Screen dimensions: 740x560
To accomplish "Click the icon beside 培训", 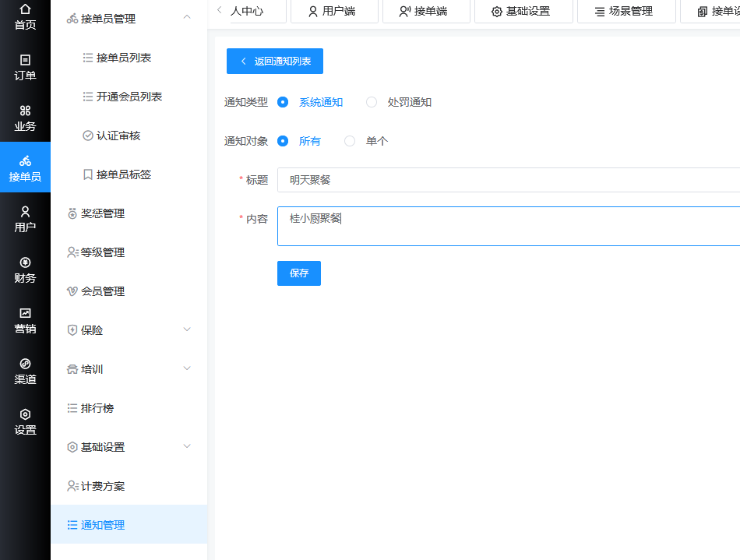I will (72, 369).
